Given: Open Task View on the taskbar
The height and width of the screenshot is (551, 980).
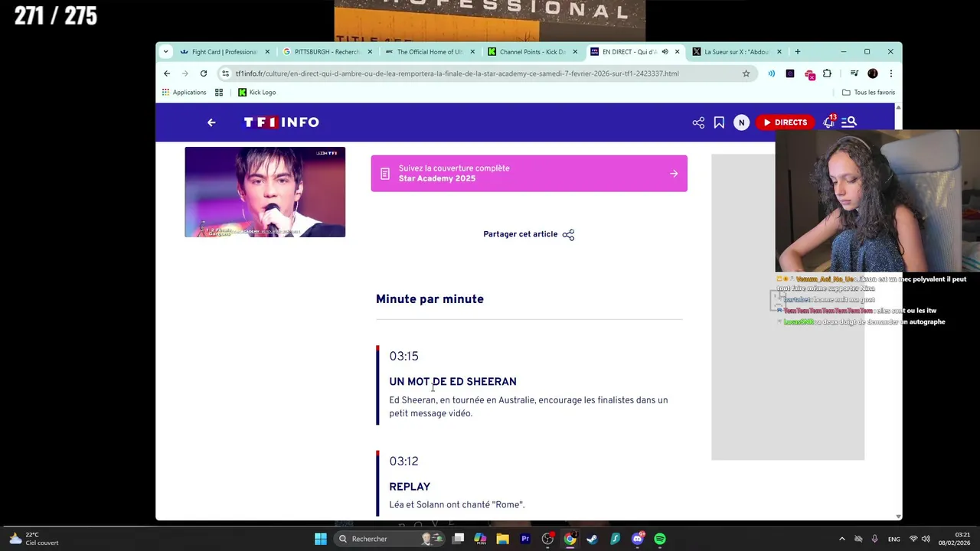Looking at the screenshot, I should coord(458,539).
